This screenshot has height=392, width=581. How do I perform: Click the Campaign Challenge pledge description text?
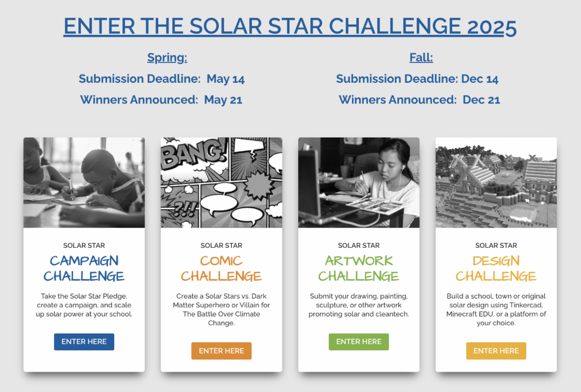click(84, 305)
